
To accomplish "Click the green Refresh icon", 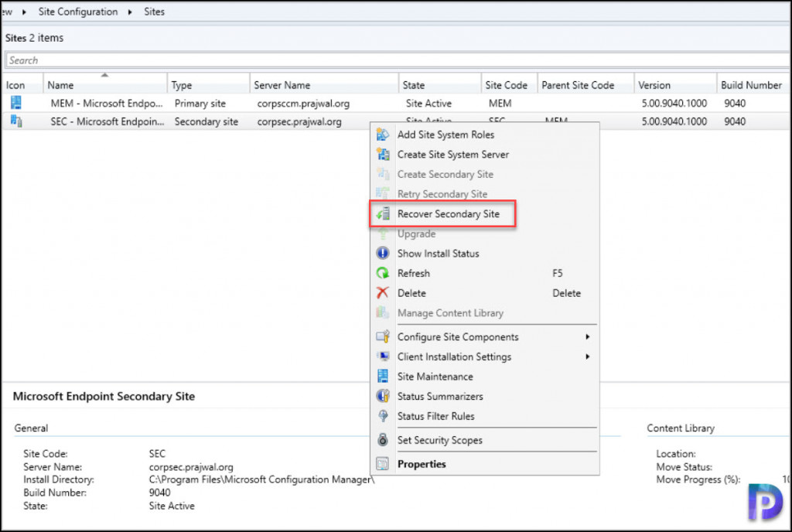I will (382, 273).
